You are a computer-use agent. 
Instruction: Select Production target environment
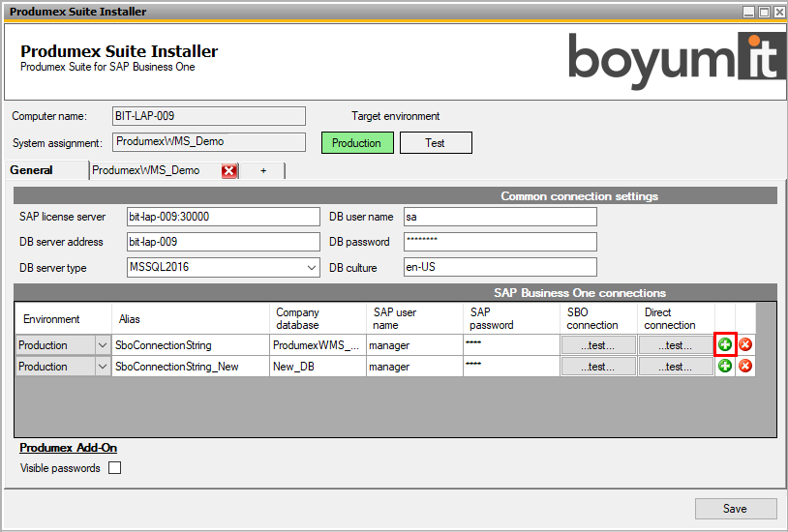tap(357, 143)
